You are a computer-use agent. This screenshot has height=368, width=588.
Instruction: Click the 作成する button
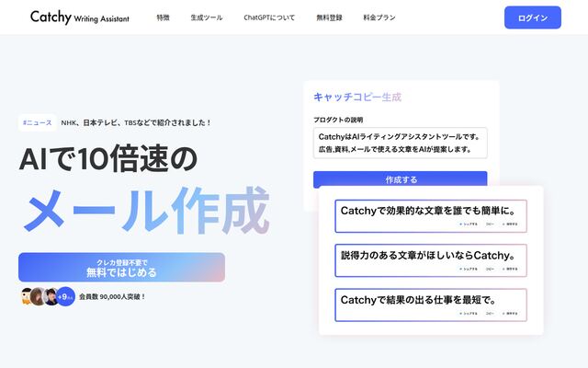[x=401, y=179]
